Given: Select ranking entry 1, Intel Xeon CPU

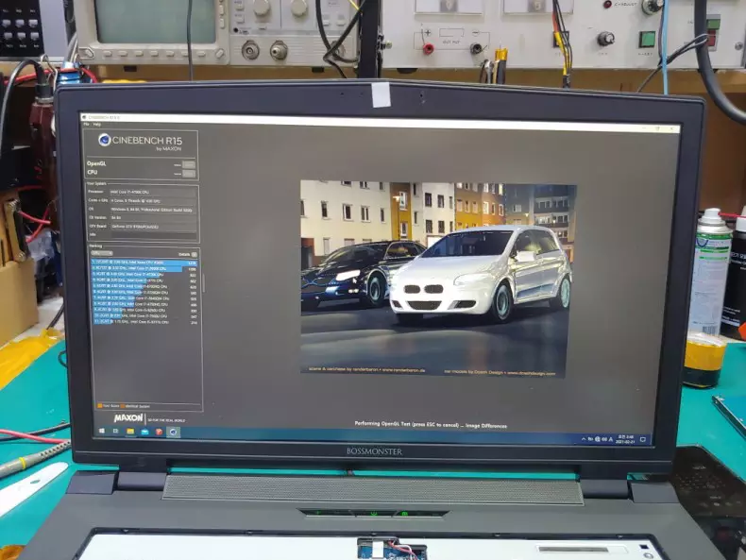Looking at the screenshot, I should [x=144, y=263].
